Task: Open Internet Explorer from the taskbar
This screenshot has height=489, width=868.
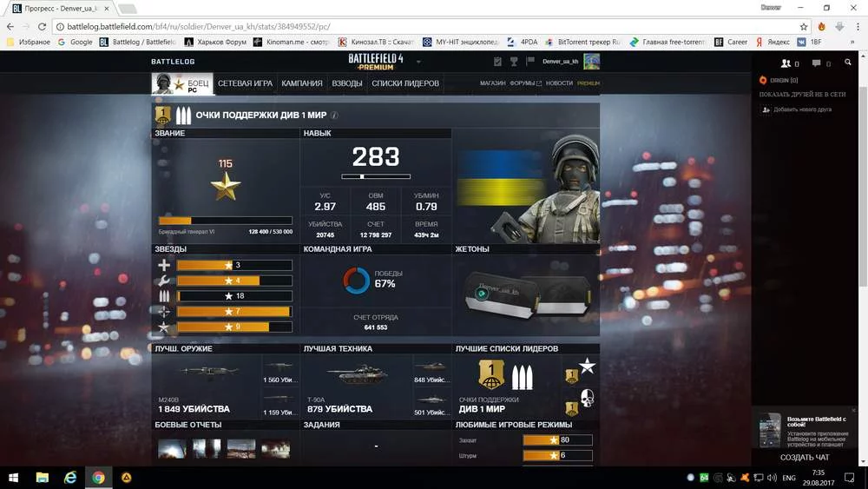Action: coord(70,478)
